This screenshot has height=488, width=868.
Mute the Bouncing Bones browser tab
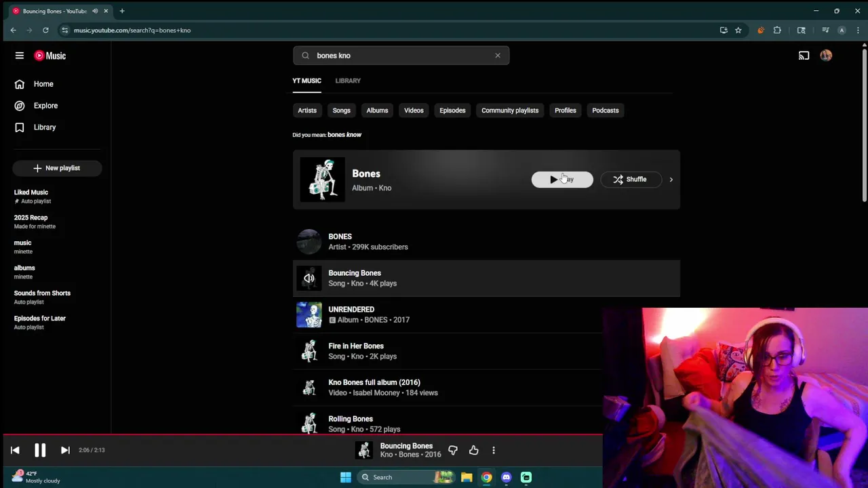tap(95, 11)
